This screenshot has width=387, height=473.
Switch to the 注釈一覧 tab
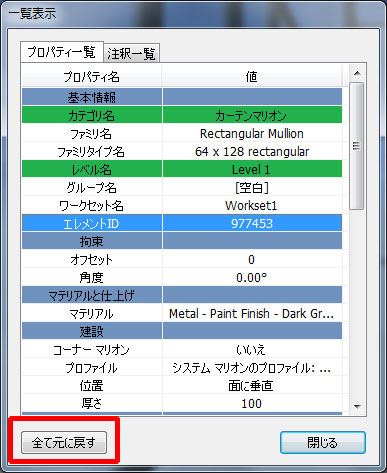tap(132, 53)
